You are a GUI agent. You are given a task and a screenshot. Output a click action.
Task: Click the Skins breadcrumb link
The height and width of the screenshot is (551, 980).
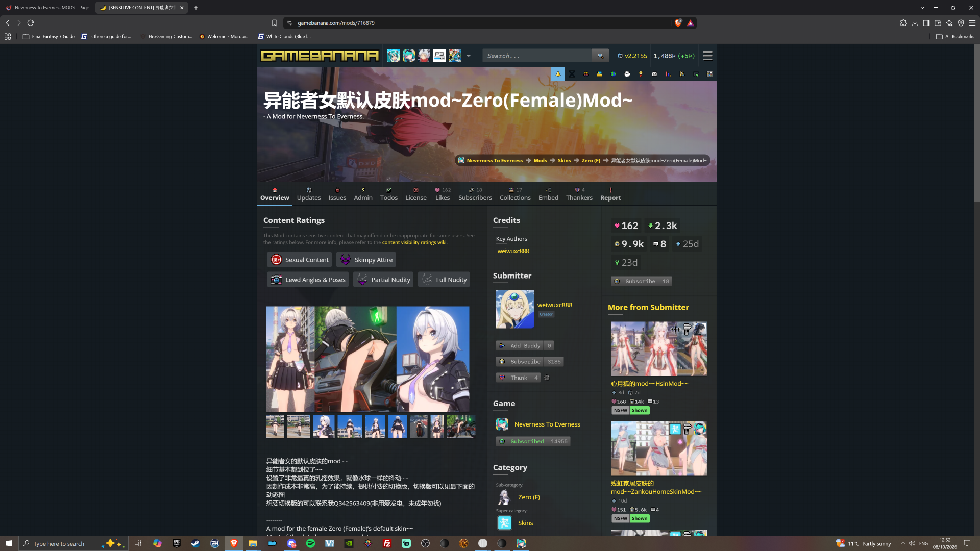564,161
